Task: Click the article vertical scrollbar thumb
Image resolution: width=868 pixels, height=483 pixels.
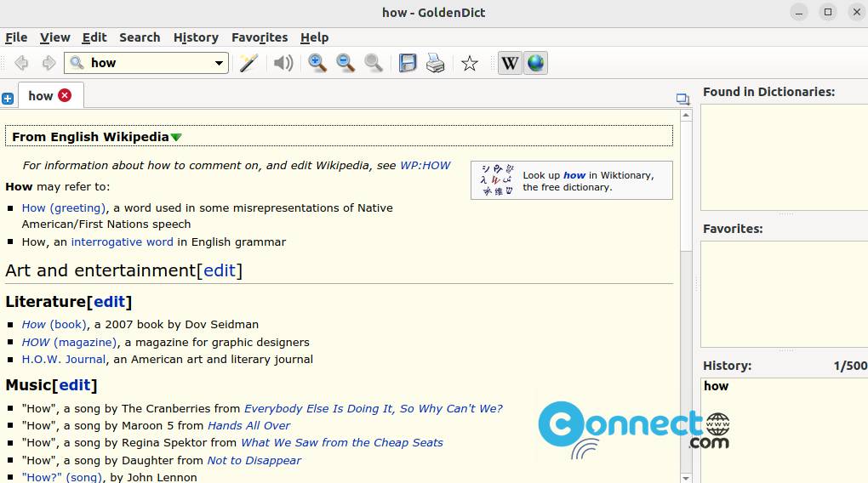Action: [686, 186]
